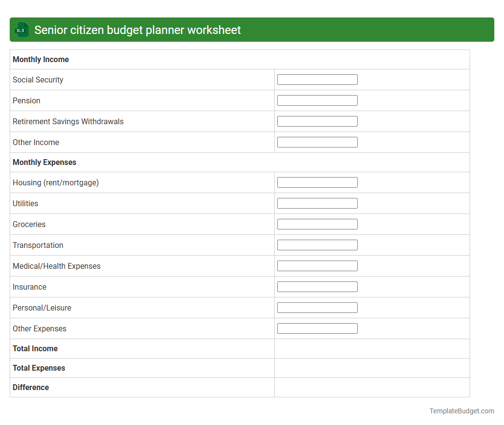Select the Medical/Health Expenses input field
Viewport: 504px width, 425px height.
[x=317, y=265]
